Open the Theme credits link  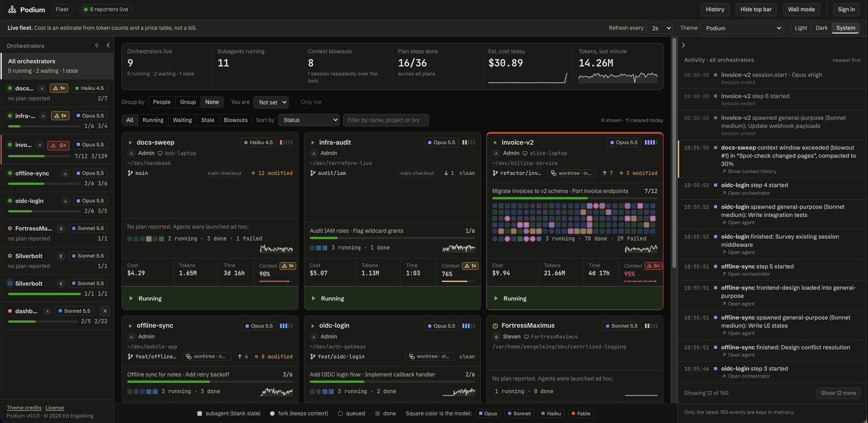point(24,408)
